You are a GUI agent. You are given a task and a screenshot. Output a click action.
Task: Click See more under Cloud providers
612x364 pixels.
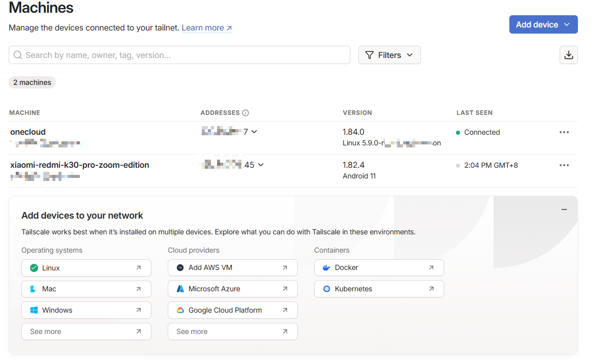point(232,331)
